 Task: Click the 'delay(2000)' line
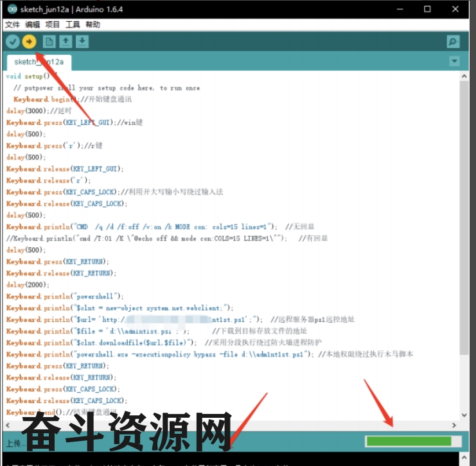pos(28,285)
